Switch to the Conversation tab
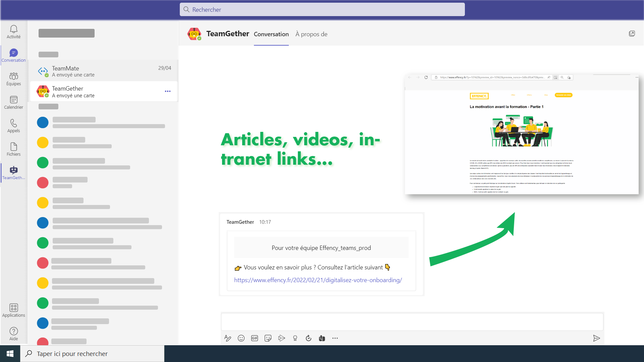The image size is (644, 362). pyautogui.click(x=271, y=34)
